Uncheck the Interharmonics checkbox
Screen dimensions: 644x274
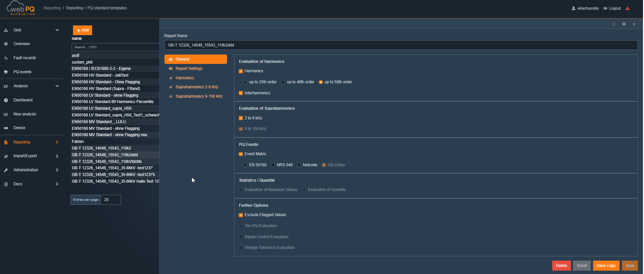coord(241,93)
